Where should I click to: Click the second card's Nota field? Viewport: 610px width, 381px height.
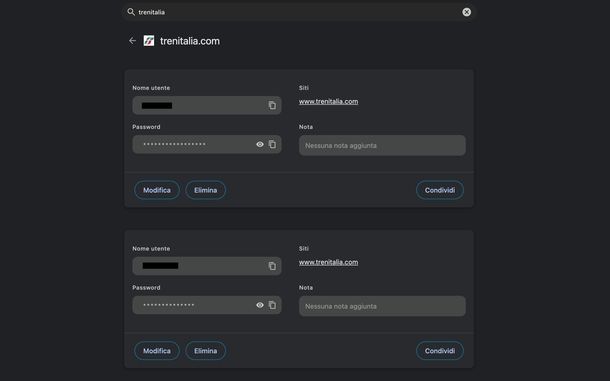tap(382, 306)
